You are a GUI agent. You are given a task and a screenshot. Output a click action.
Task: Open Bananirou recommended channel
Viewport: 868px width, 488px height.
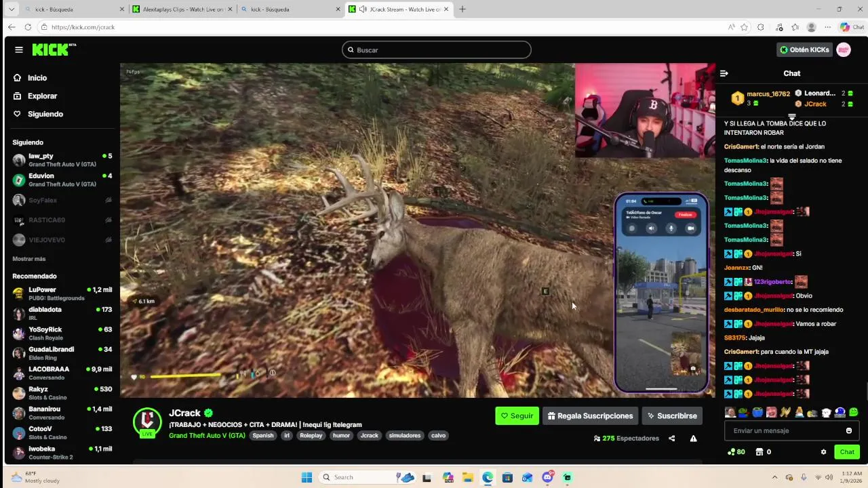[x=62, y=413]
